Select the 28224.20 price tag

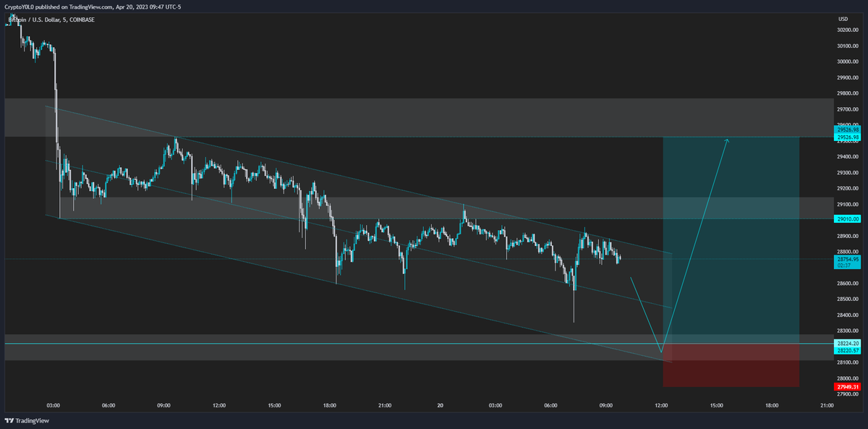point(847,343)
